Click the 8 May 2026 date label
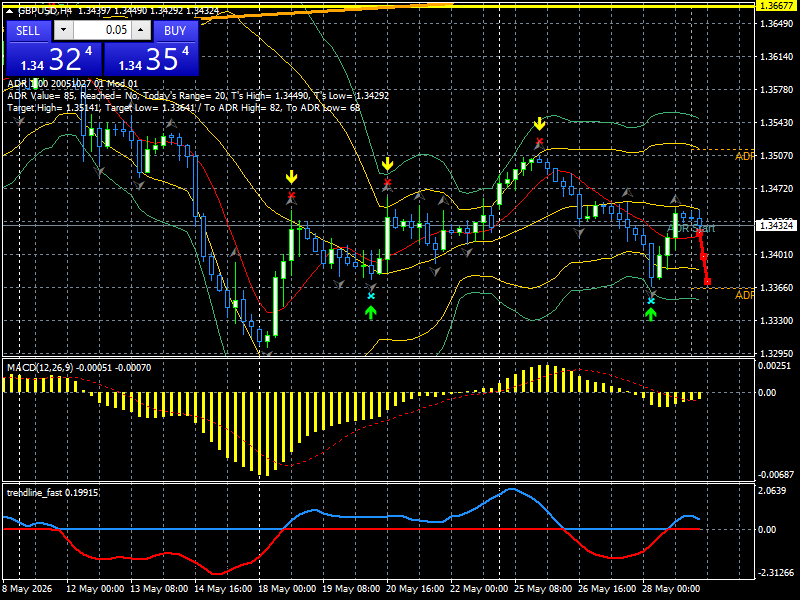This screenshot has height=600, width=800. [28, 588]
